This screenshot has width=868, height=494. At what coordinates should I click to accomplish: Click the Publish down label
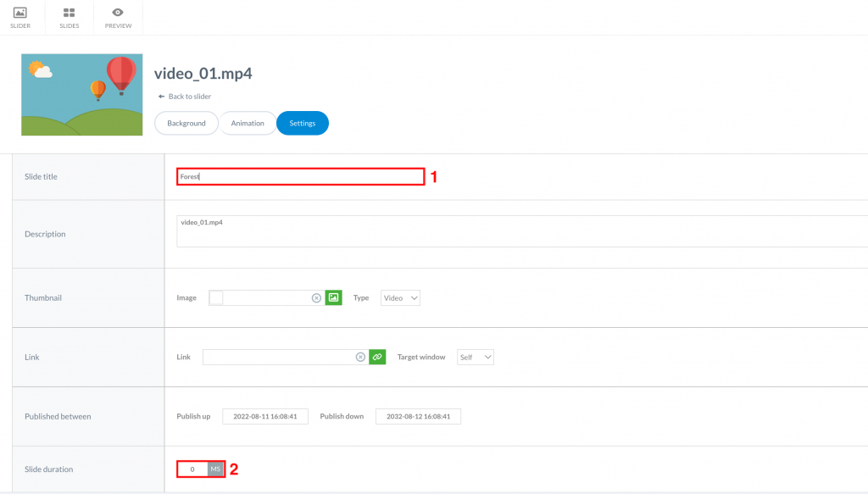point(342,417)
